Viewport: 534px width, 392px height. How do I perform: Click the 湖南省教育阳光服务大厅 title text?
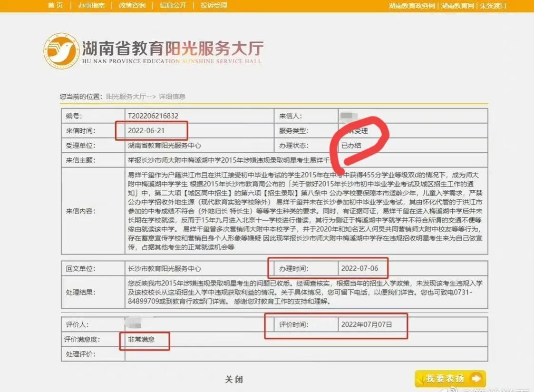click(173, 49)
